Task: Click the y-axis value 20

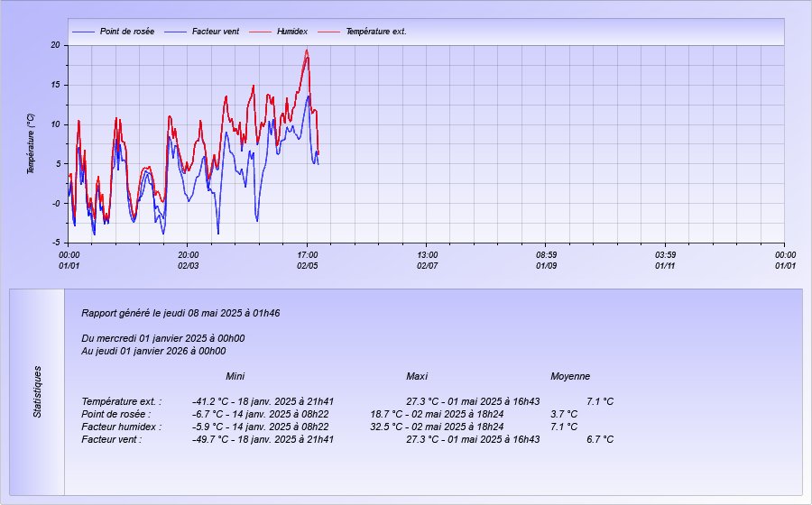Action: coord(55,45)
